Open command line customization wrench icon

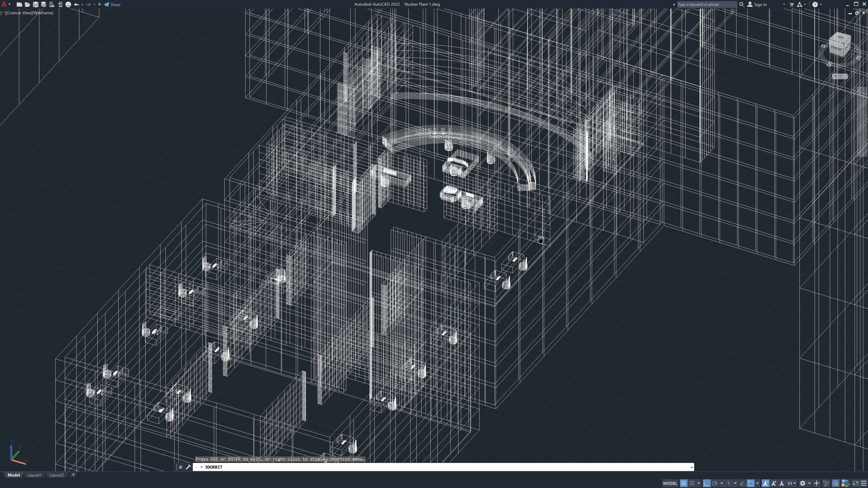coord(188,467)
